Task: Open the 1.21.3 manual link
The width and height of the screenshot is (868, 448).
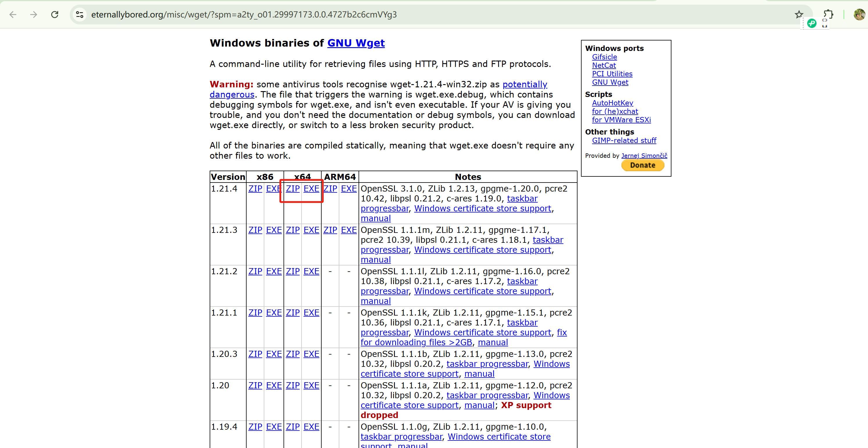Action: click(375, 260)
